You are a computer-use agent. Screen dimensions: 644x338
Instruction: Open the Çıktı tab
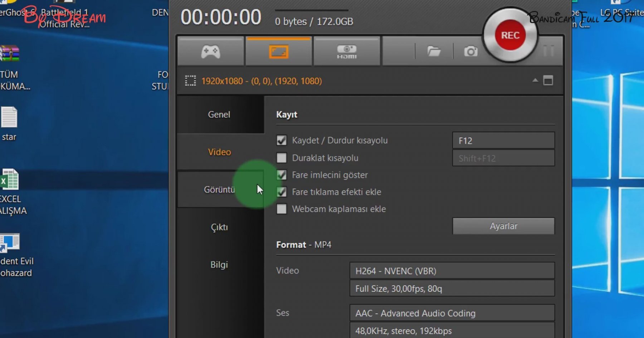click(219, 227)
